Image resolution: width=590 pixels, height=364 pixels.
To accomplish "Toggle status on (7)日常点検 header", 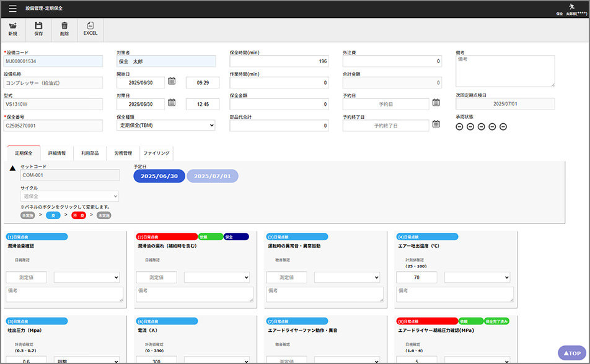I will tap(297, 321).
